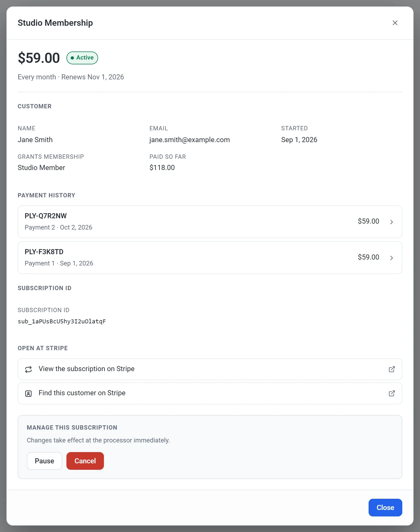Click the $59.00 amount on Payment 2

click(369, 221)
